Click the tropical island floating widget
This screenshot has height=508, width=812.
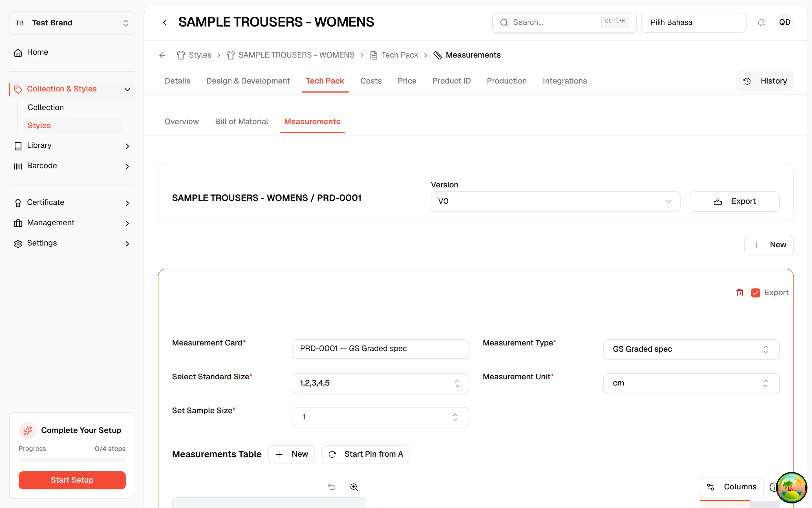(791, 487)
